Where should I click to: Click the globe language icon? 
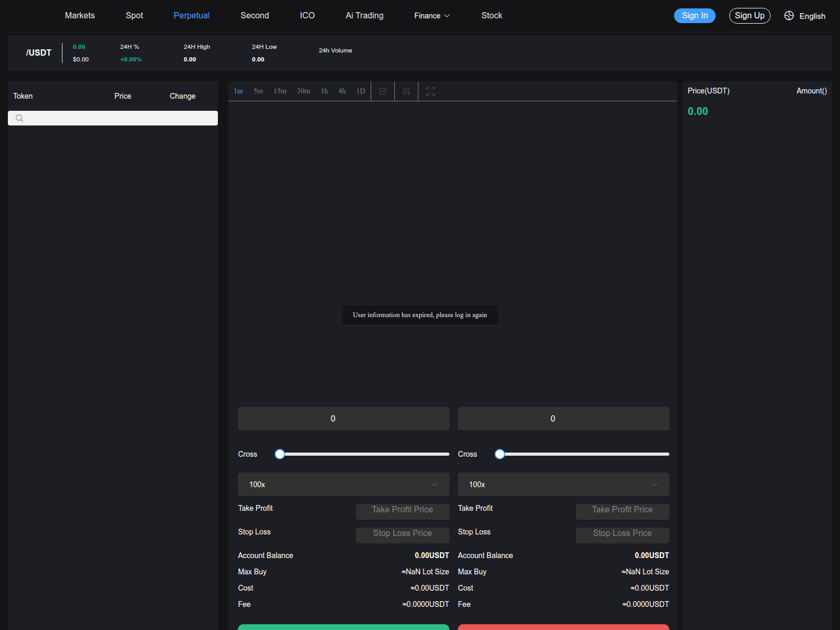click(789, 16)
